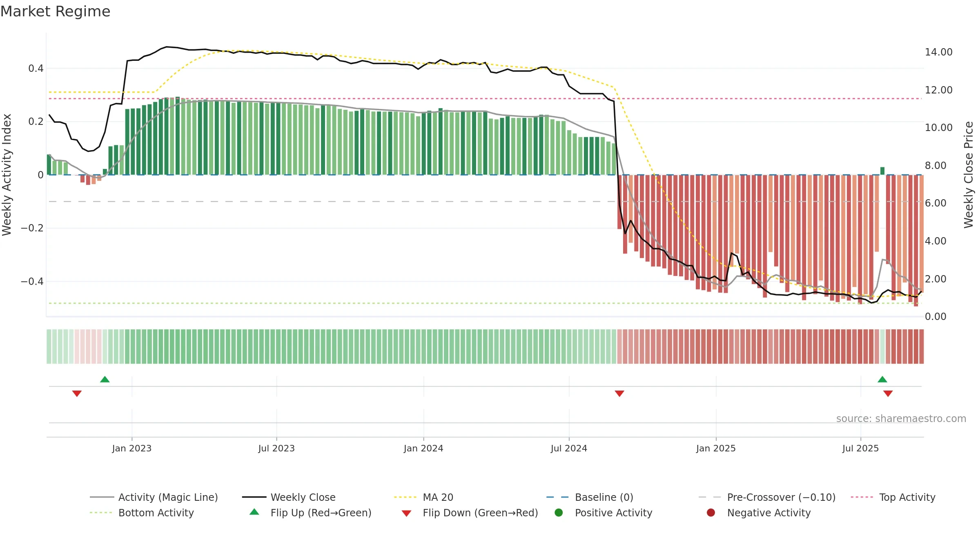Click the Market Regime chart title

click(55, 11)
